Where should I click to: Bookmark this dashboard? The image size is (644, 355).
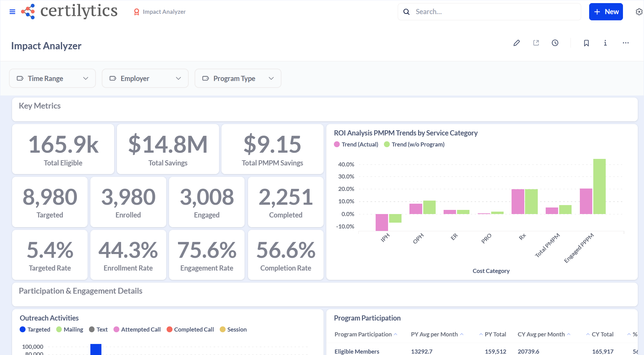click(x=586, y=43)
